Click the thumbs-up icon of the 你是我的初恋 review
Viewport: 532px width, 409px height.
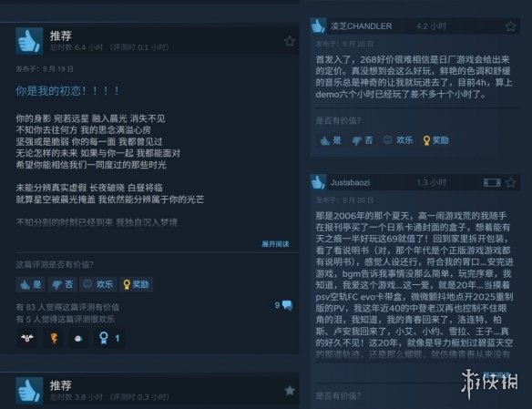pyautogui.click(x=29, y=41)
